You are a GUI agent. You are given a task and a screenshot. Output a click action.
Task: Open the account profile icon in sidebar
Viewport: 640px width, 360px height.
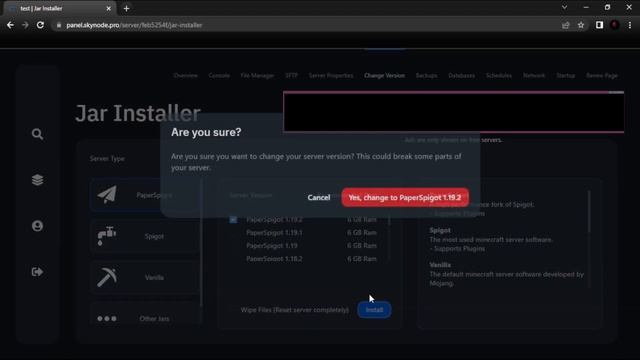[37, 226]
